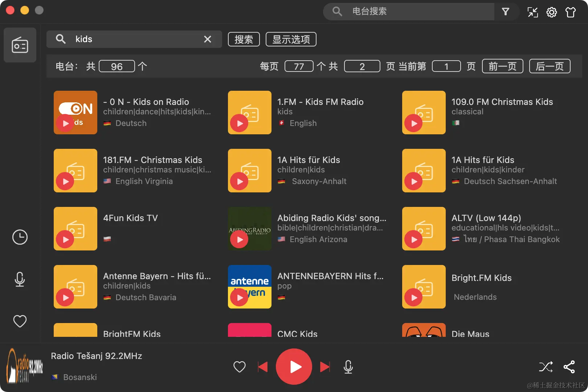Click the large red play button
The width and height of the screenshot is (588, 392).
294,367
